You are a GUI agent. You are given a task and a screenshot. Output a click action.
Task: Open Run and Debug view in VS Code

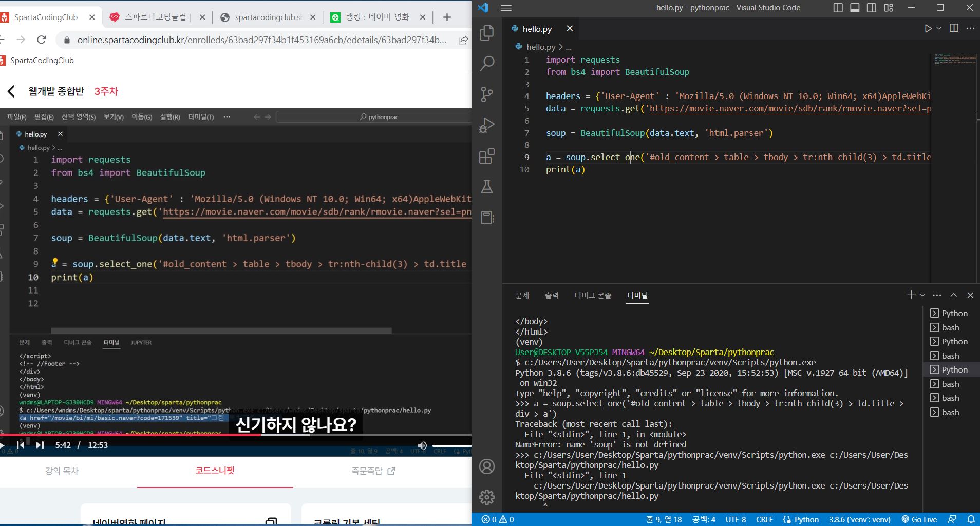[486, 125]
